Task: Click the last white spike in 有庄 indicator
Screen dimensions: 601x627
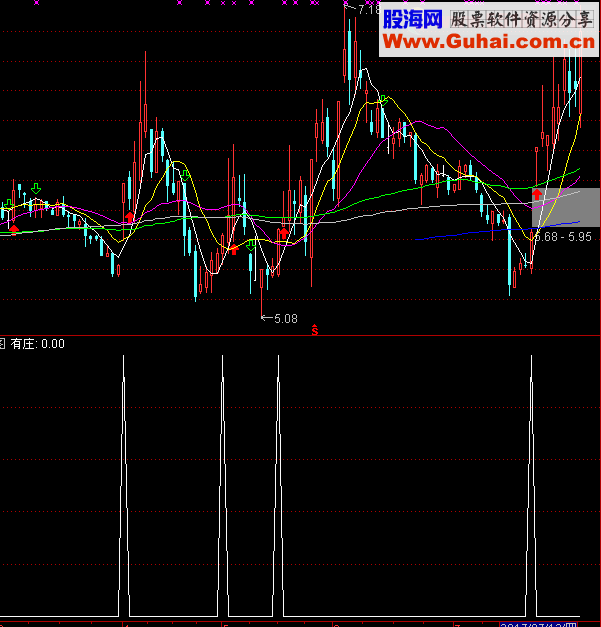Action: (x=531, y=485)
